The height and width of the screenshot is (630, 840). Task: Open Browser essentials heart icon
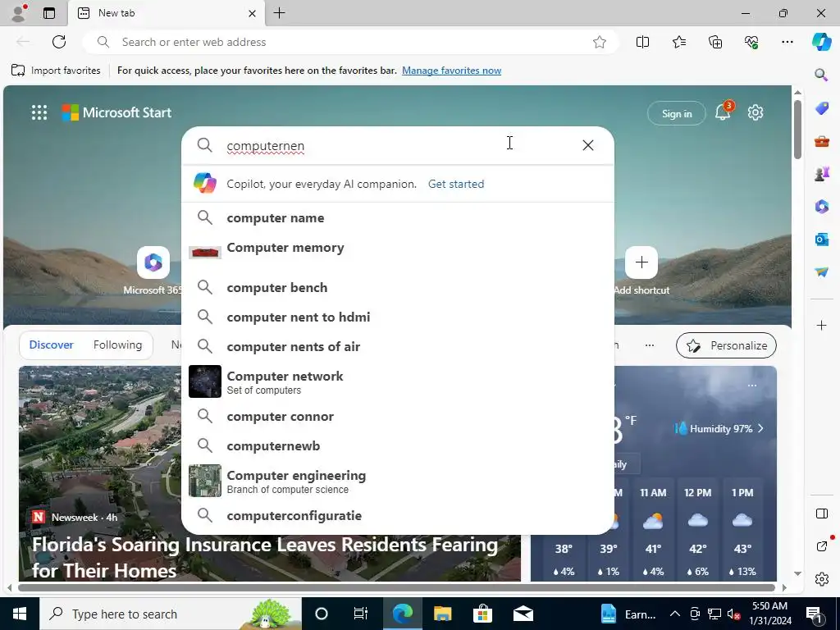click(x=751, y=42)
